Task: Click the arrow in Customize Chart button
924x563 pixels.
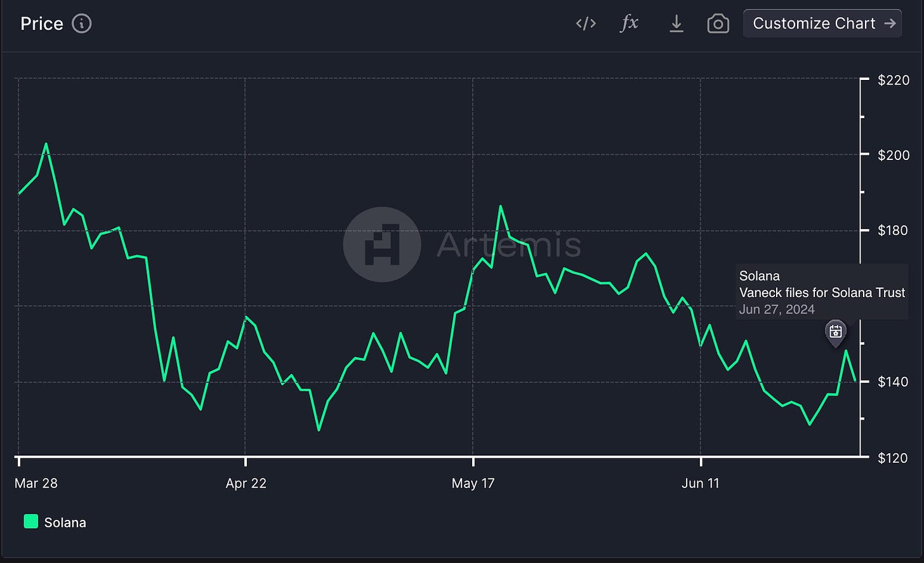Action: point(890,23)
